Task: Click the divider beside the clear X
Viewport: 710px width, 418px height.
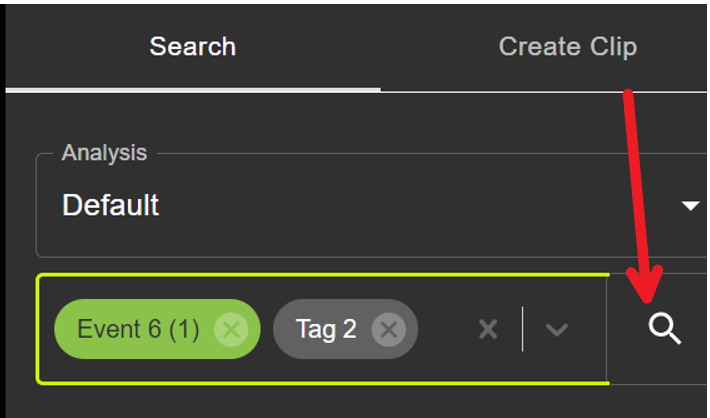Action: pos(523,329)
